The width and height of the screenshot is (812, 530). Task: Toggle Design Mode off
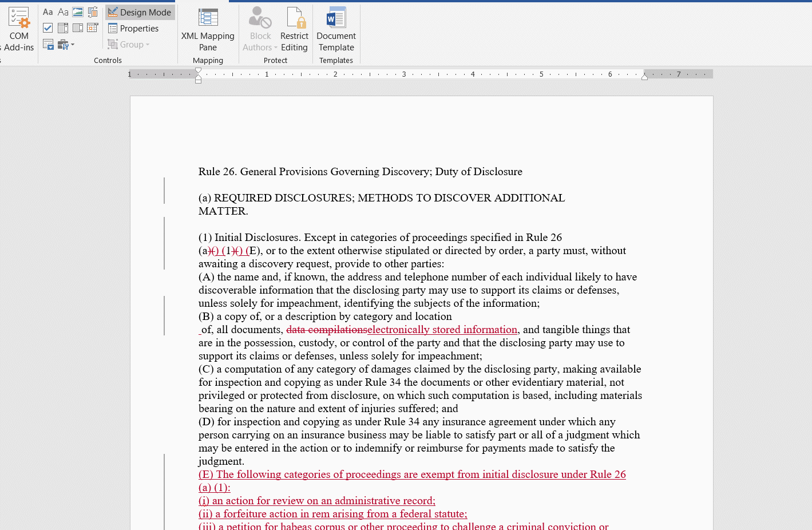coord(140,12)
